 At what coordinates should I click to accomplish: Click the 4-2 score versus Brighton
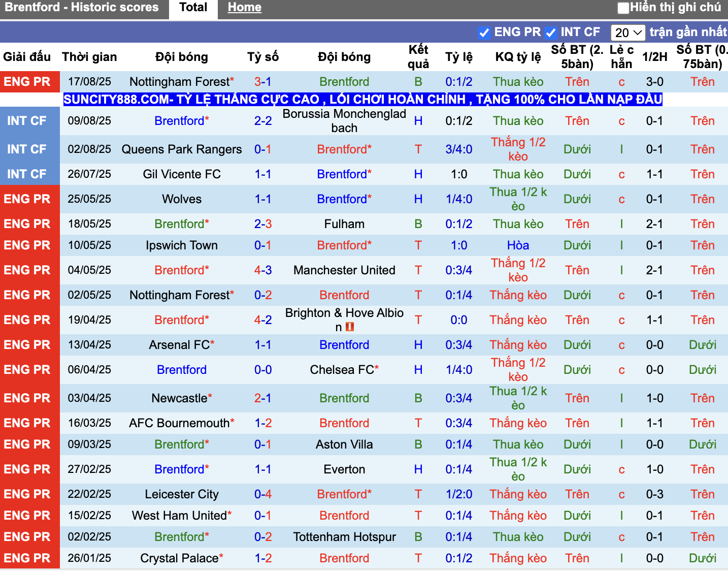click(x=263, y=320)
